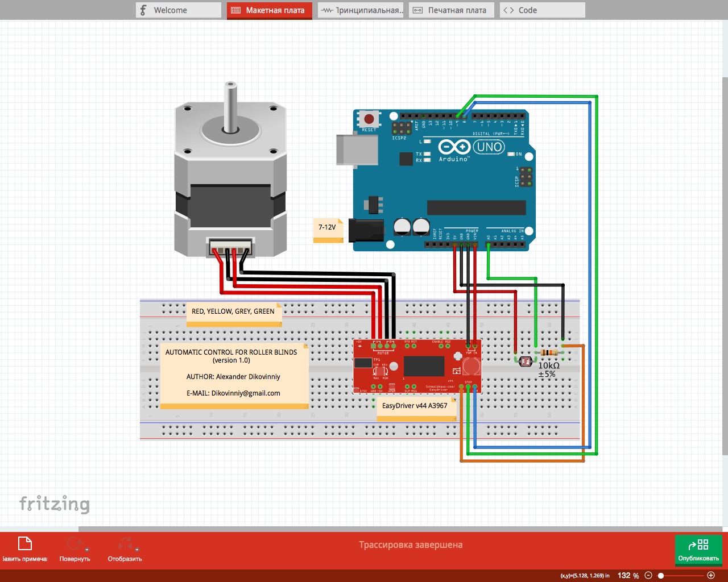The height and width of the screenshot is (582, 728).
Task: Click the zoom out minus icon
Action: tap(648, 575)
